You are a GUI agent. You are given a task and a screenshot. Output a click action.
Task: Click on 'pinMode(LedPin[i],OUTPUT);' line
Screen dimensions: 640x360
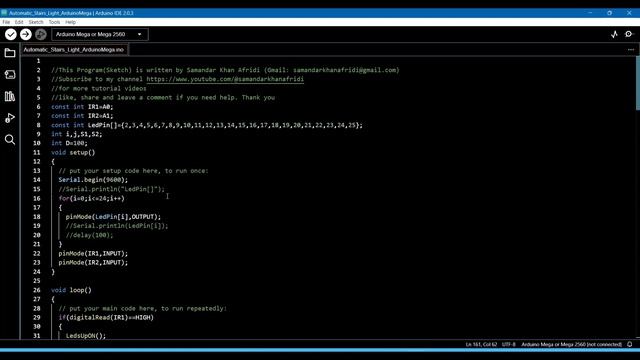113,217
